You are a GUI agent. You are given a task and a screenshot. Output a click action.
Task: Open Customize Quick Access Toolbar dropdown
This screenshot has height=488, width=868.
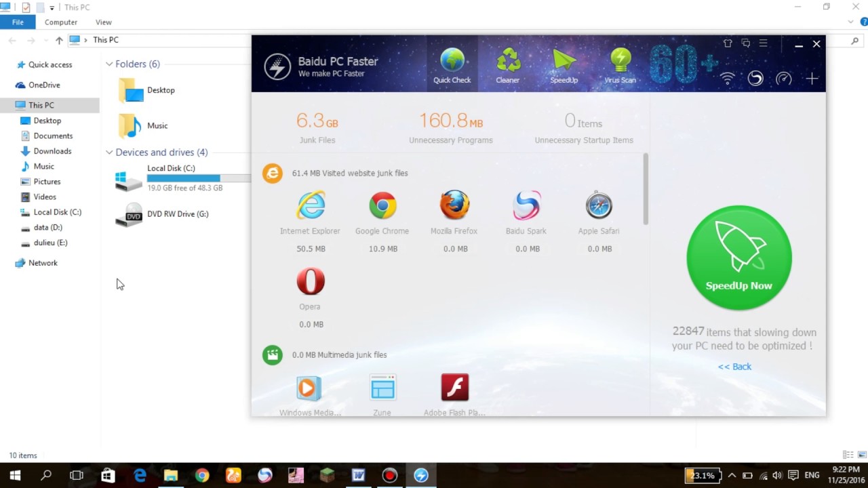point(52,7)
